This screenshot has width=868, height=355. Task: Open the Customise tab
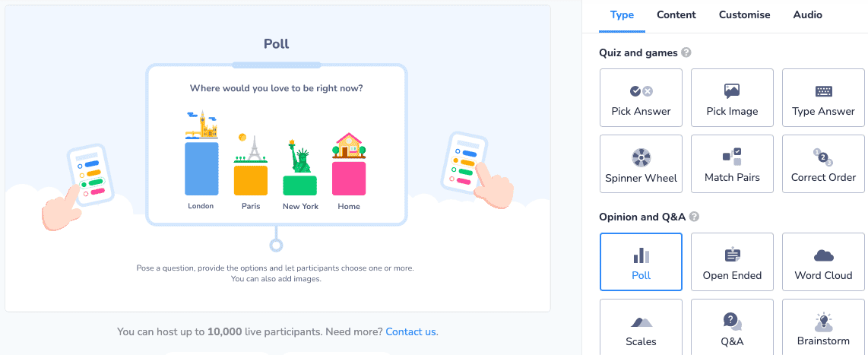click(x=745, y=15)
